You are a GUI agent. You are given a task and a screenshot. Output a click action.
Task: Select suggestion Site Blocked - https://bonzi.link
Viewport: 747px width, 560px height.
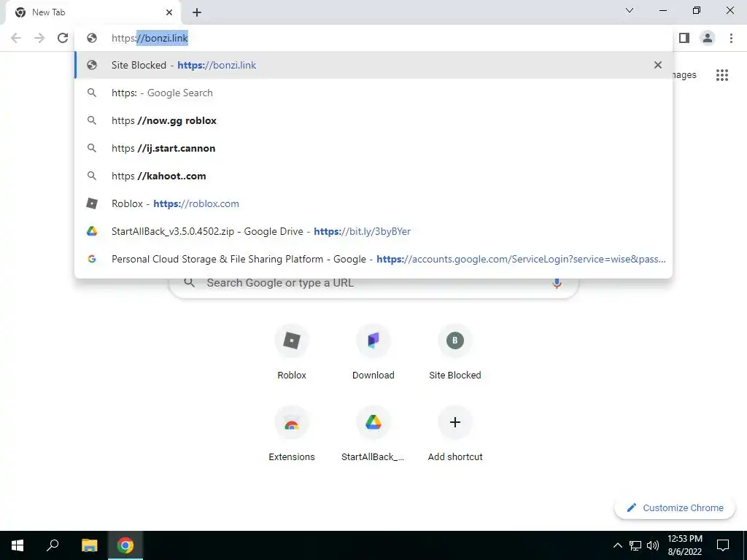click(373, 65)
